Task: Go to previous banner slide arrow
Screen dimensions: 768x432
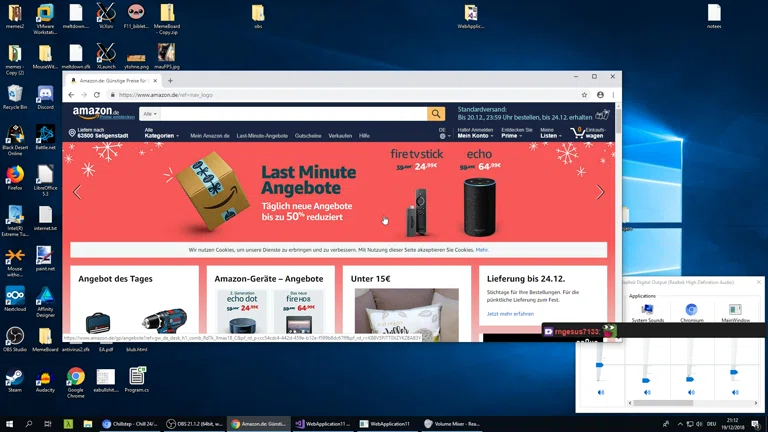Action: (x=77, y=192)
